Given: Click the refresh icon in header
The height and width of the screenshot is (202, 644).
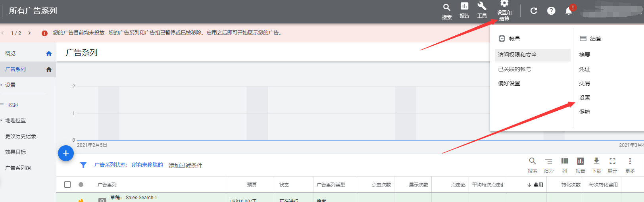Looking at the screenshot, I should point(534,11).
